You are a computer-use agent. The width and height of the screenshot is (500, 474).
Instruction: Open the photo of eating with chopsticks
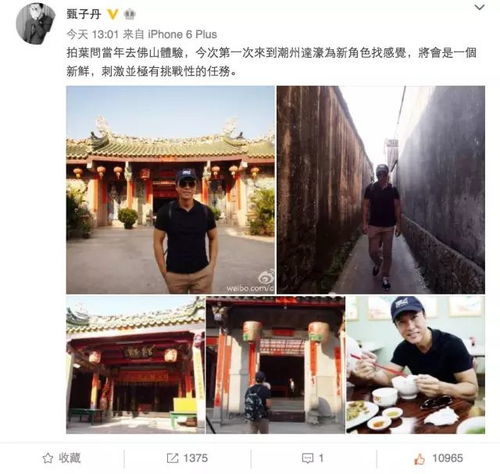tap(416, 365)
